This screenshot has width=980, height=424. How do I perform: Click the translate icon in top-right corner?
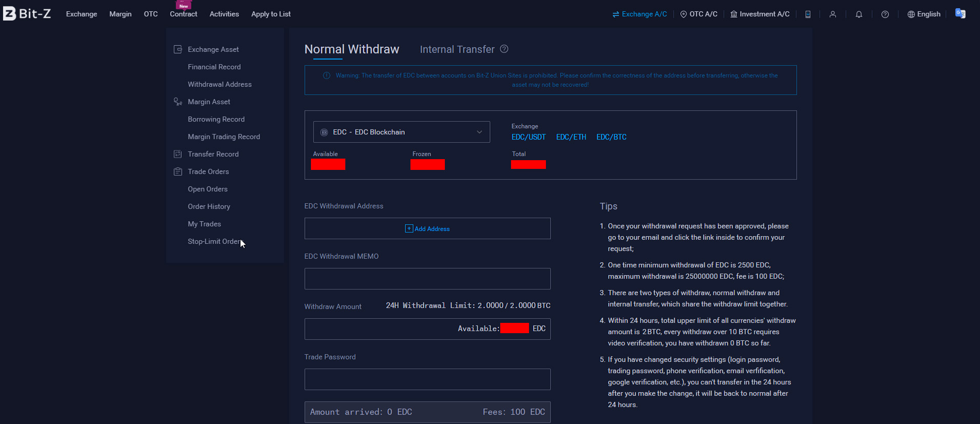coord(961,14)
